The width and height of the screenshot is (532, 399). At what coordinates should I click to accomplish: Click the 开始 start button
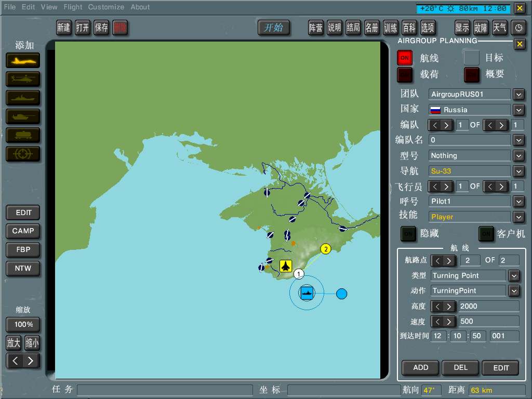coord(274,28)
